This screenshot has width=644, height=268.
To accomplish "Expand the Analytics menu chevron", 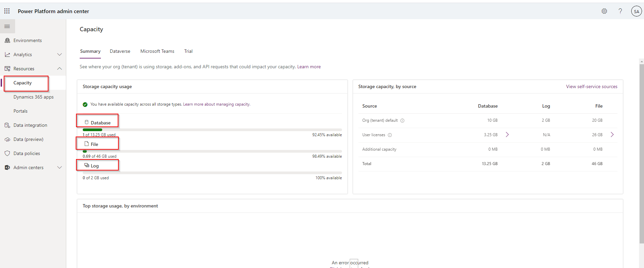I will (x=60, y=54).
